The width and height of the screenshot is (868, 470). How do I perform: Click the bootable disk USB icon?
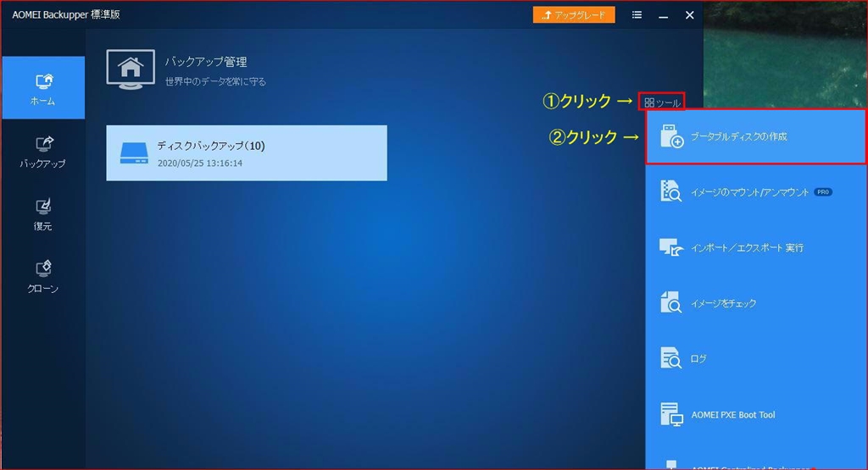point(671,136)
